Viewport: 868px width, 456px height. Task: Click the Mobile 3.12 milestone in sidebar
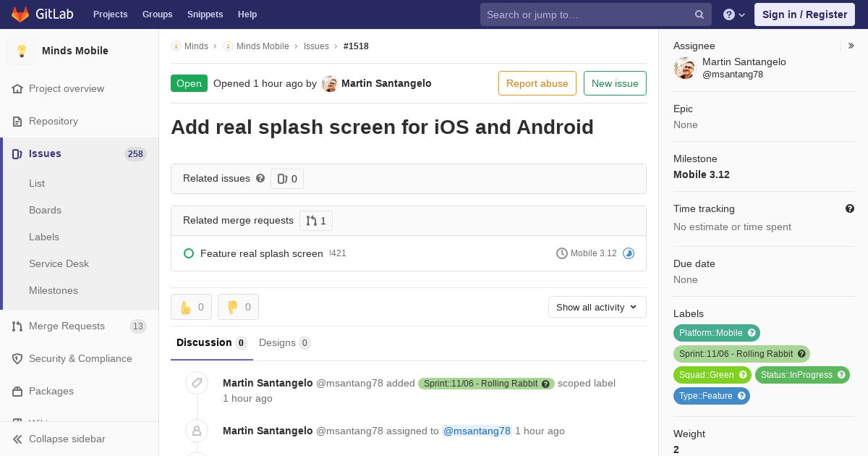pyautogui.click(x=702, y=174)
